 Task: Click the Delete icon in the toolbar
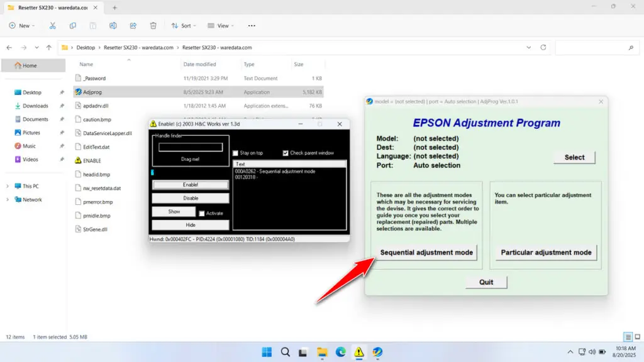coord(153,26)
